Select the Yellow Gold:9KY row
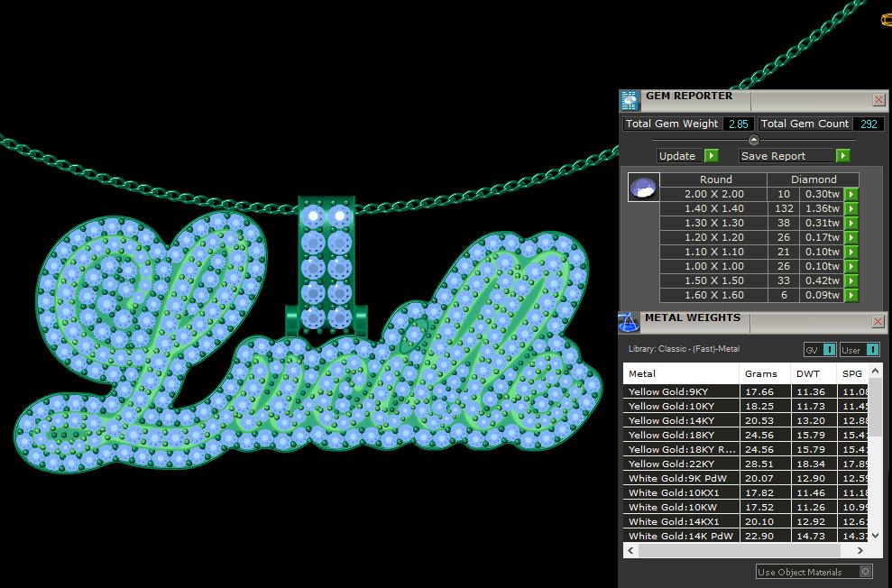This screenshot has width=892, height=588. [746, 391]
